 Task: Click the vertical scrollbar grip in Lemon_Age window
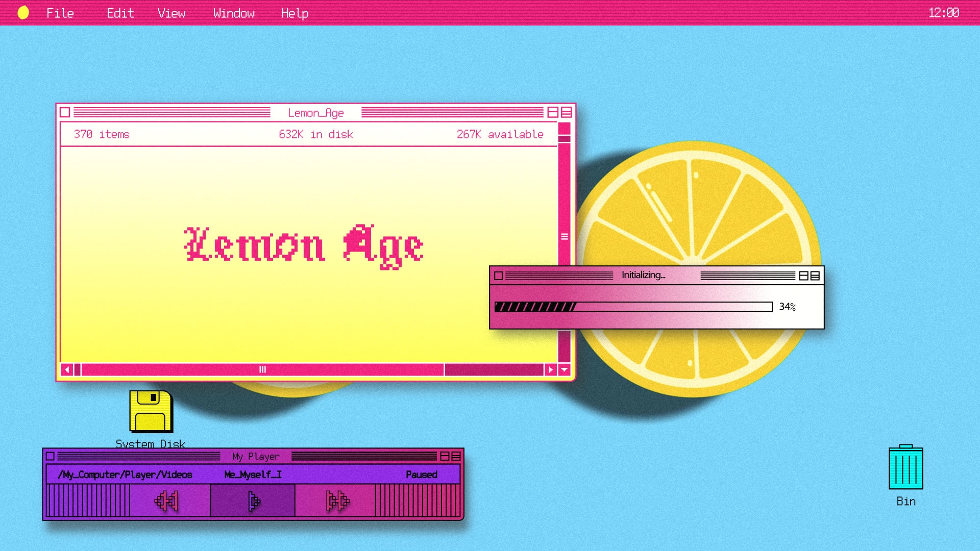point(565,237)
